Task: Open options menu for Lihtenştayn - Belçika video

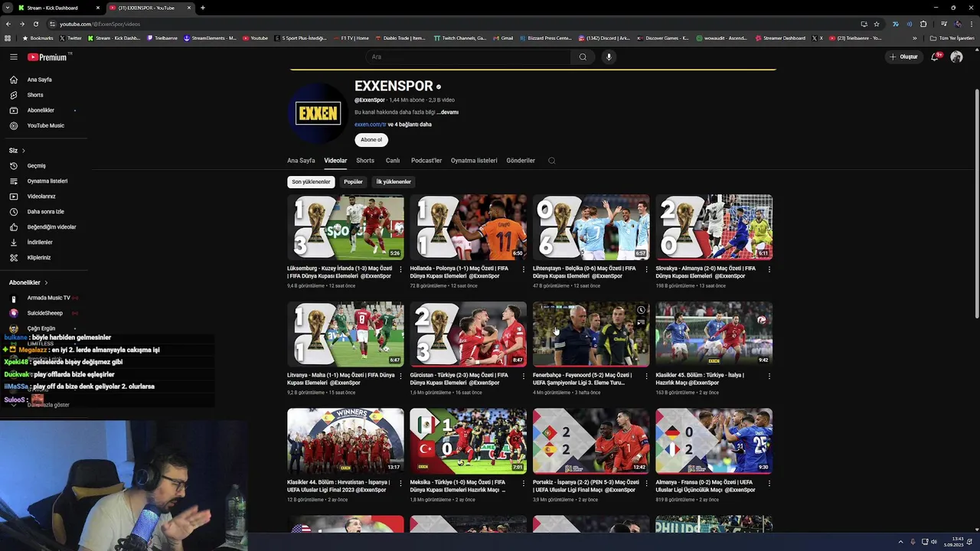Action: 646,269
